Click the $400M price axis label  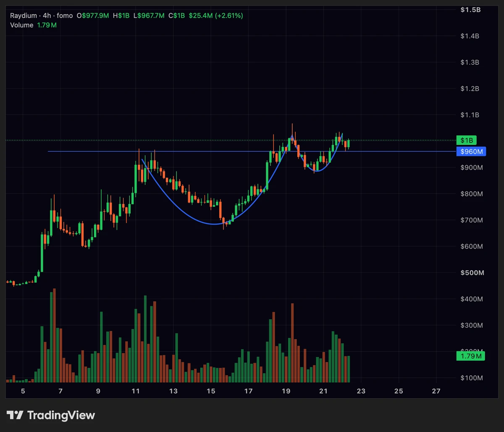[471, 299]
